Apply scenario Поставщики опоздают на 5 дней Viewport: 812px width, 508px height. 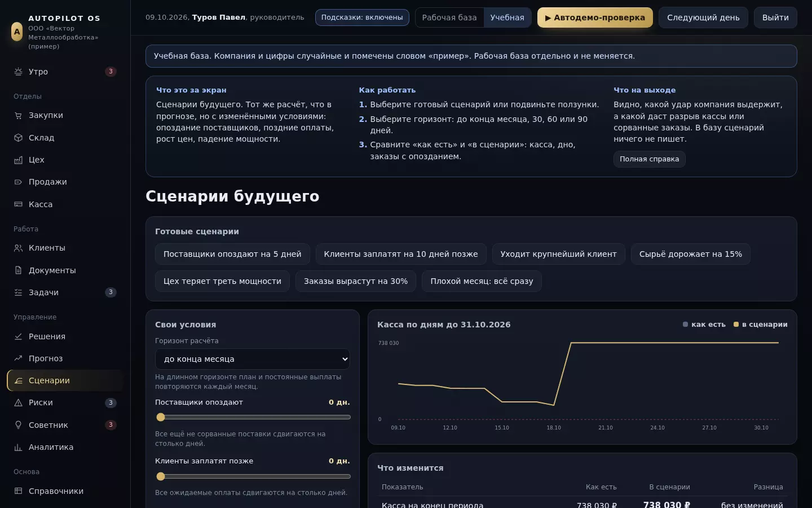tap(232, 254)
